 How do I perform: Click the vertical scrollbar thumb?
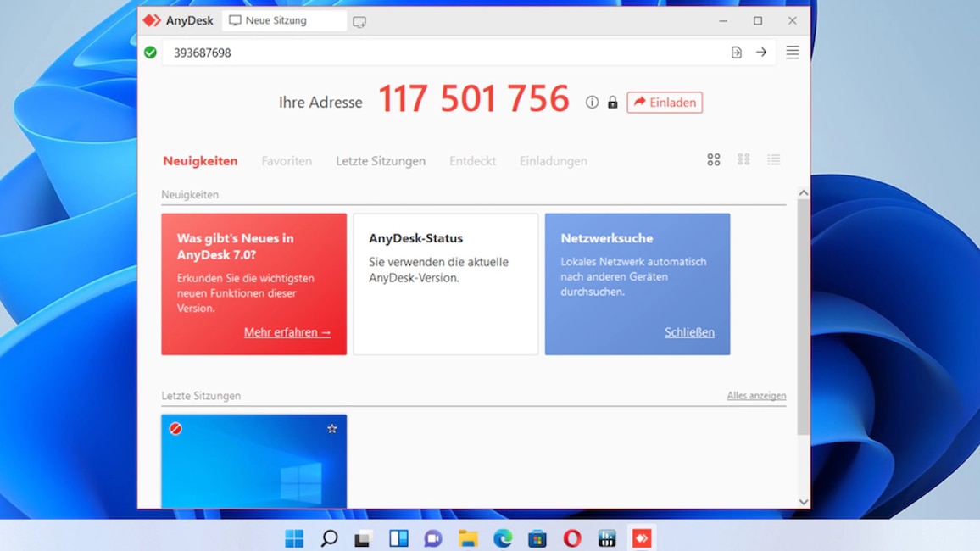tap(804, 317)
